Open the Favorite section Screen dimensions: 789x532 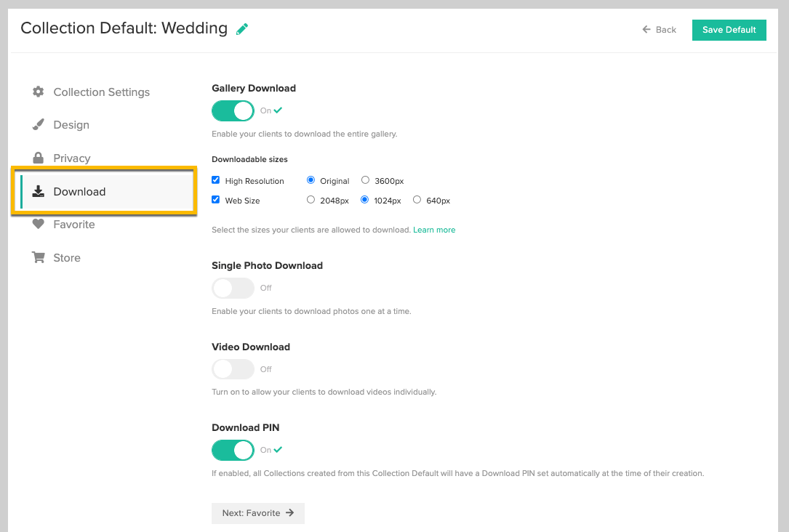point(74,225)
